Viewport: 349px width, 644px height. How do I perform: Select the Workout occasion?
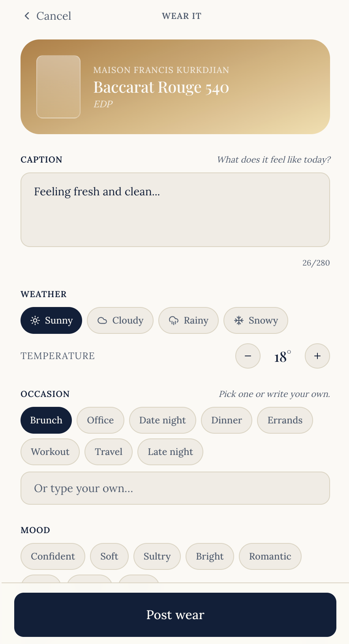click(50, 452)
